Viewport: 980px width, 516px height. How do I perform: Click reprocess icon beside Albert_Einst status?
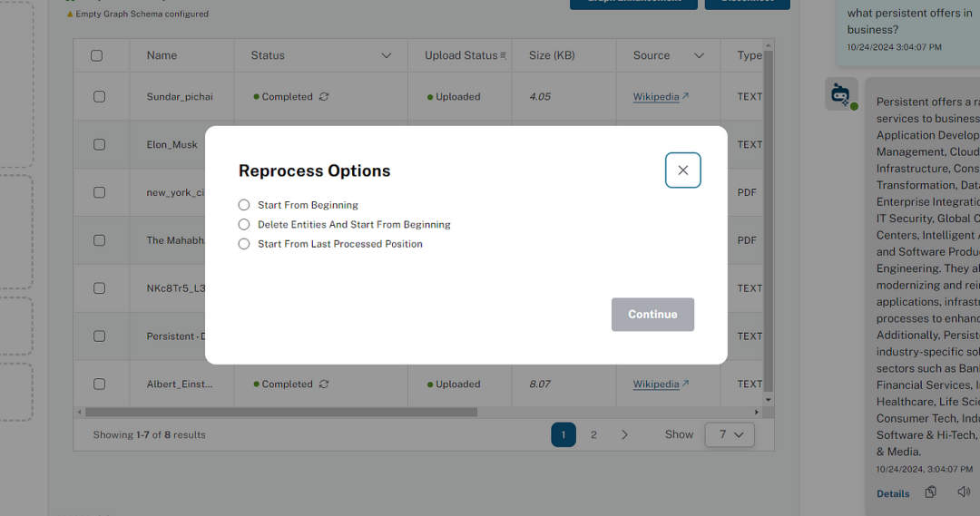coord(324,385)
